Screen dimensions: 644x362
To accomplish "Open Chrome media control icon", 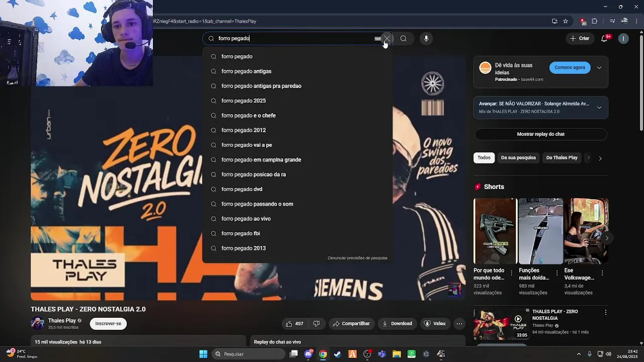I will click(x=612, y=21).
